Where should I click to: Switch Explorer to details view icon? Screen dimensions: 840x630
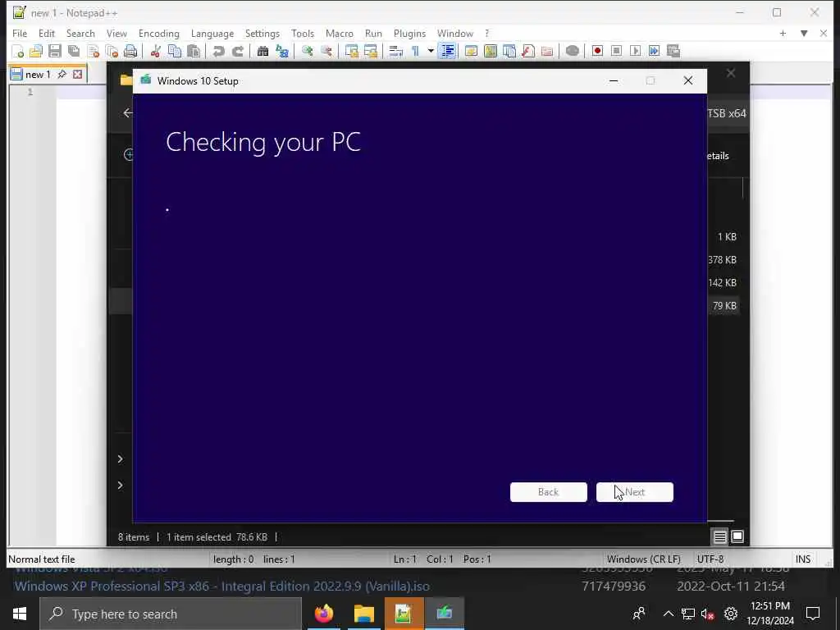(x=719, y=536)
